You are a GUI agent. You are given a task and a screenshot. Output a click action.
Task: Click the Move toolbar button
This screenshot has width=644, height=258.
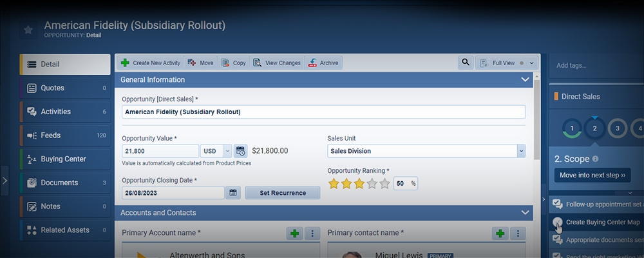click(201, 63)
